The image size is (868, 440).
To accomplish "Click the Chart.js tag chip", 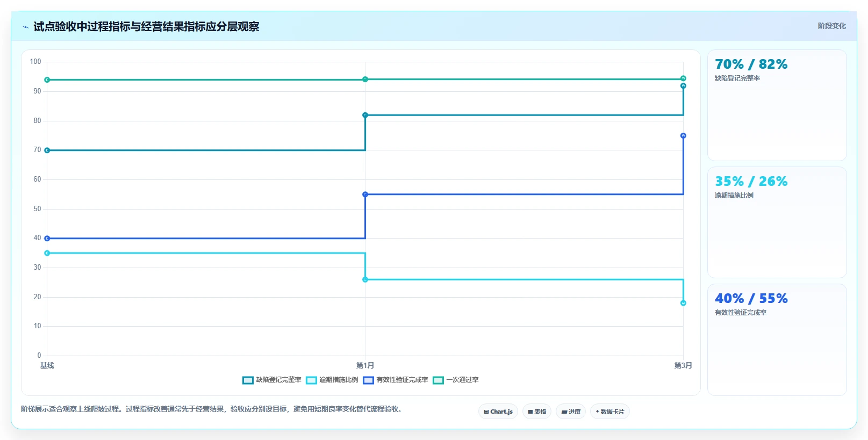I will click(498, 412).
